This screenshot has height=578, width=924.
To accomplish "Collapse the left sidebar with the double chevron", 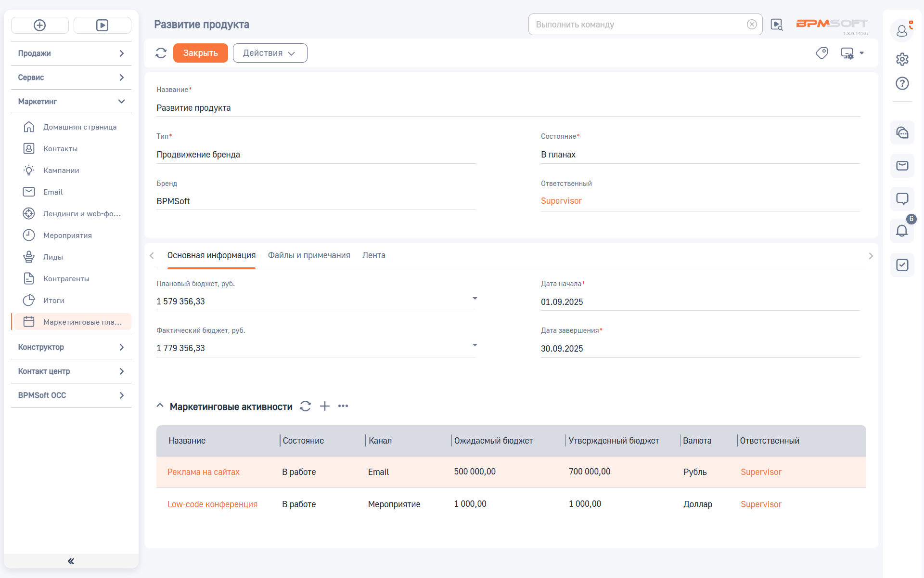I will click(71, 561).
